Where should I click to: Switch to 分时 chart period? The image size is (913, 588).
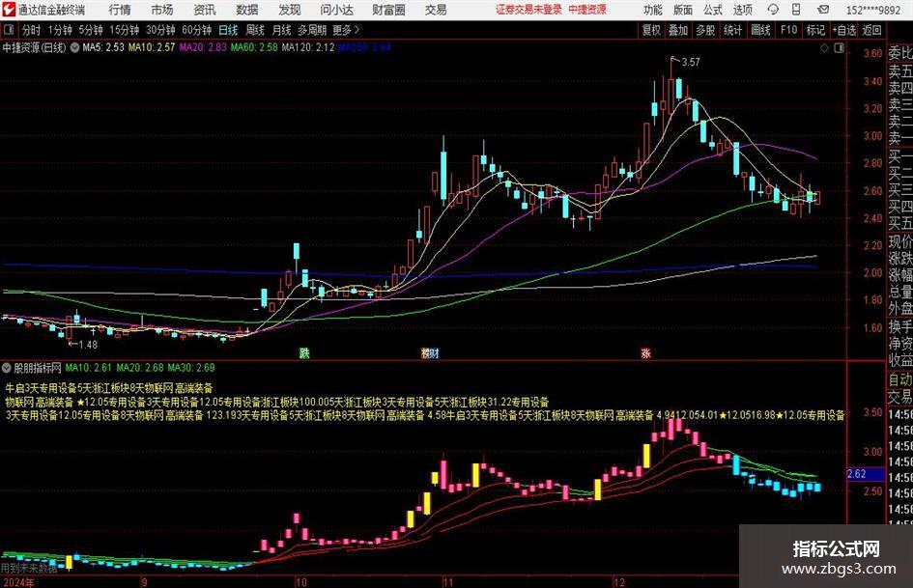click(32, 30)
